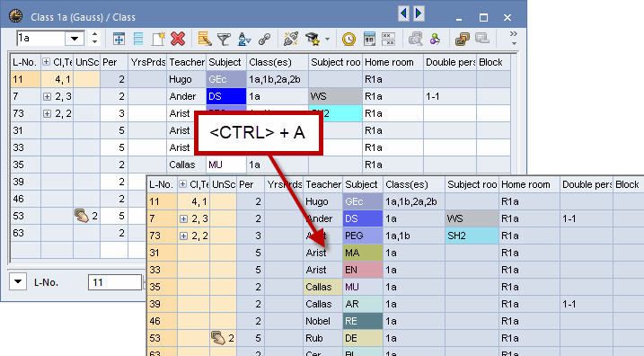Image resolution: width=644 pixels, height=356 pixels.
Task: Expand lesson 7 coupling row in main window
Action: [48, 96]
